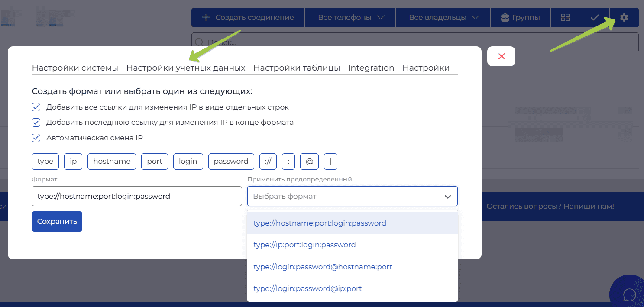
Task: Toggle 'Добавить последнюю ссылку' checkbox
Action: [x=36, y=123]
